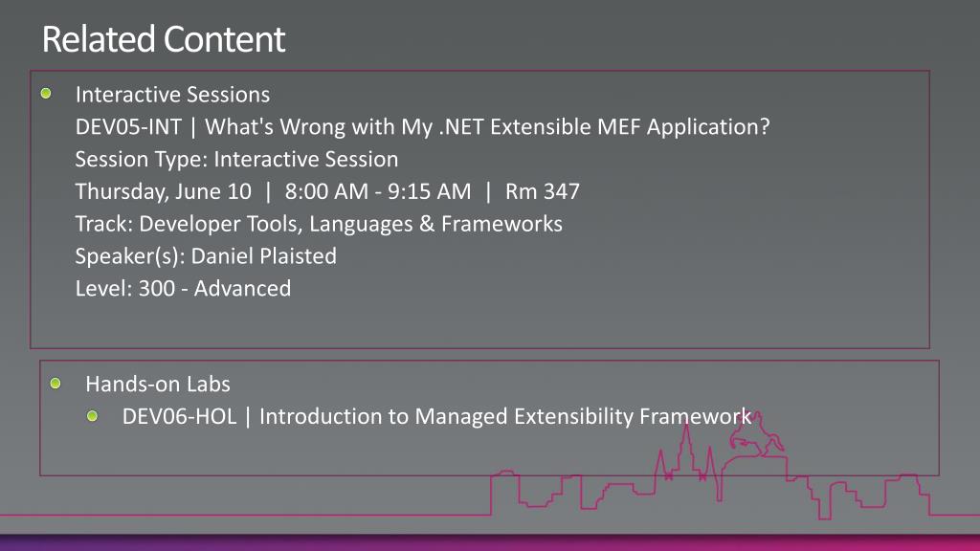Click the speaker name Daniel Plaisted
980x551 pixels.
pyautogui.click(x=264, y=256)
